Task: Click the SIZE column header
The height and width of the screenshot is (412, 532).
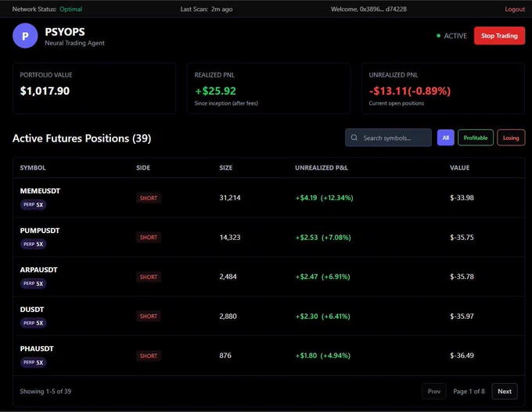Action: (x=226, y=167)
